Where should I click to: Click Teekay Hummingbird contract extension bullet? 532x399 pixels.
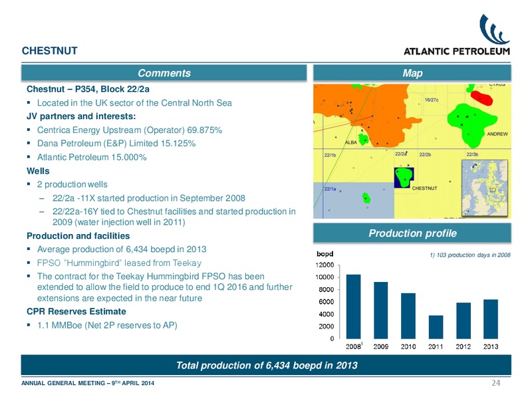164,287
